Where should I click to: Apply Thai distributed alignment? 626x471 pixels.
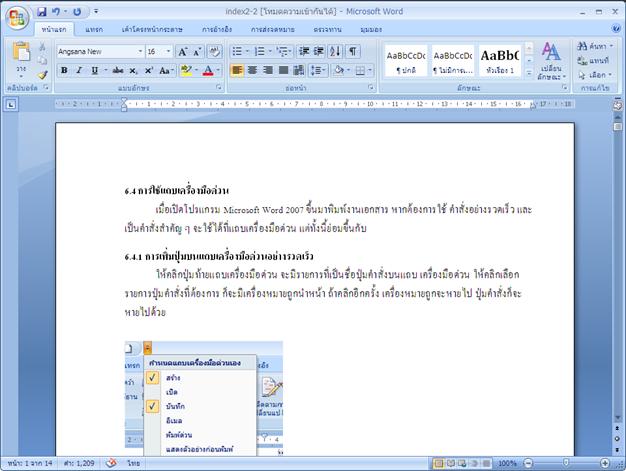[299, 70]
